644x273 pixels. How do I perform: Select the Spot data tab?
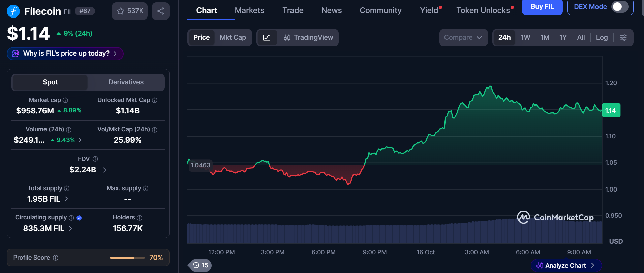click(50, 82)
